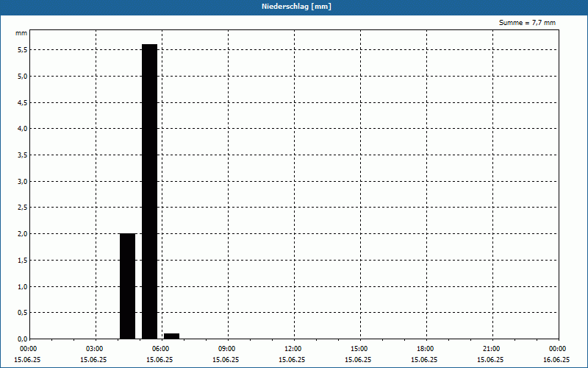588x368 pixels.
Task: Click the tallest 5,6 mm precipitation bar
Action: 150,191
